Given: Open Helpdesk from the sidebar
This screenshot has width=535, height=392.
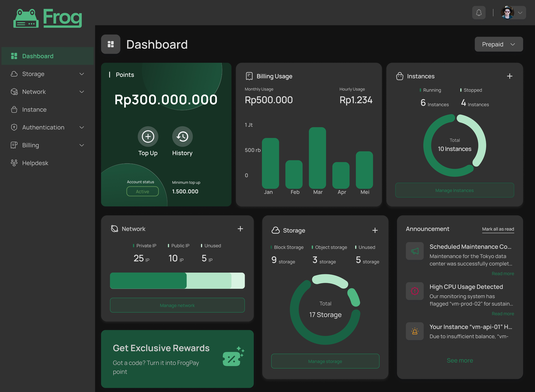Looking at the screenshot, I should coord(35,163).
